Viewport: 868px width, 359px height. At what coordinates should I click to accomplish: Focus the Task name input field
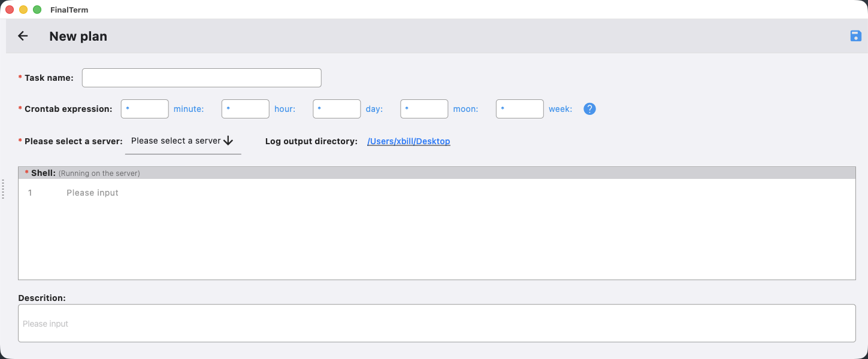[x=202, y=78]
